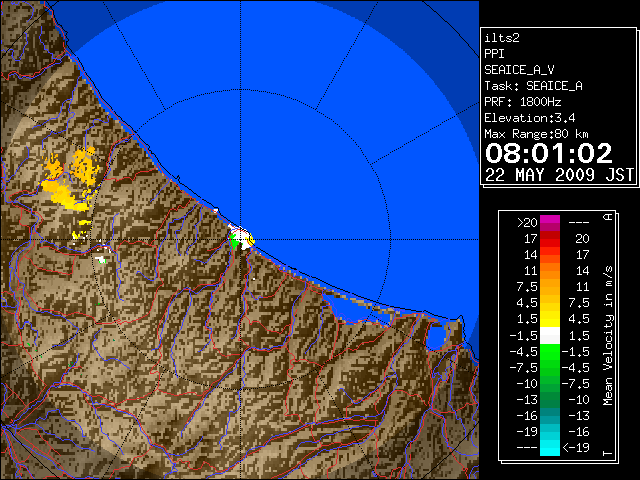
Task: Click the blue coastal lagoon on eastern shore
Action: pyautogui.click(x=436, y=338)
